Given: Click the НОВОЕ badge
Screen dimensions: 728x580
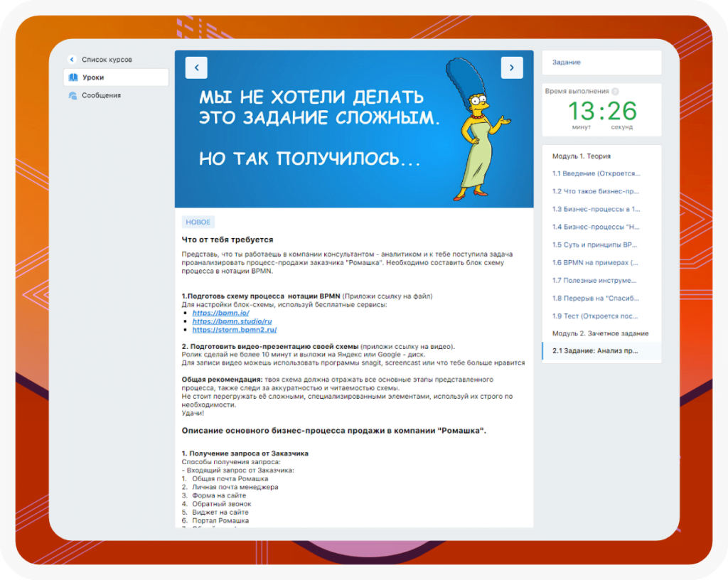Looking at the screenshot, I should pos(198,222).
